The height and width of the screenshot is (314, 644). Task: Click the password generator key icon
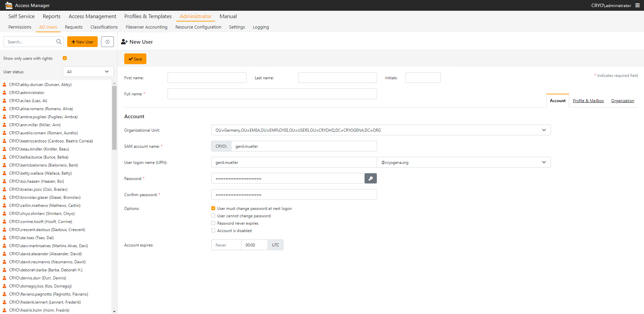tap(370, 178)
